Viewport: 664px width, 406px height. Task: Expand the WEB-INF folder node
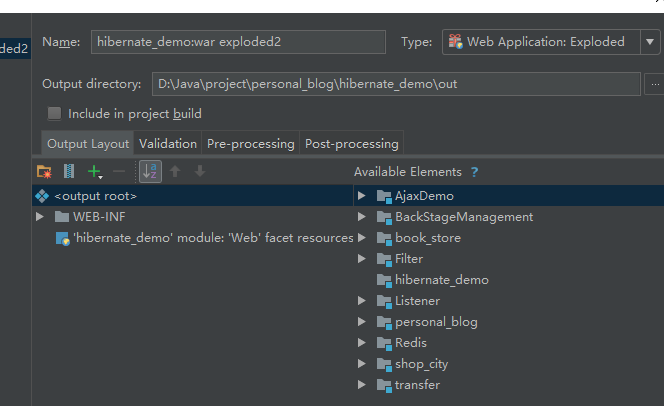tap(40, 217)
